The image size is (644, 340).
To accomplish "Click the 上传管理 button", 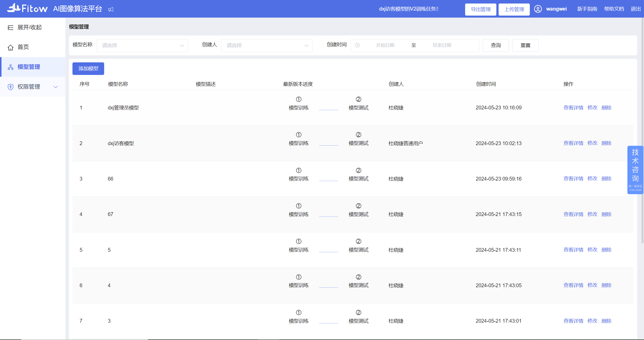I will tap(514, 10).
